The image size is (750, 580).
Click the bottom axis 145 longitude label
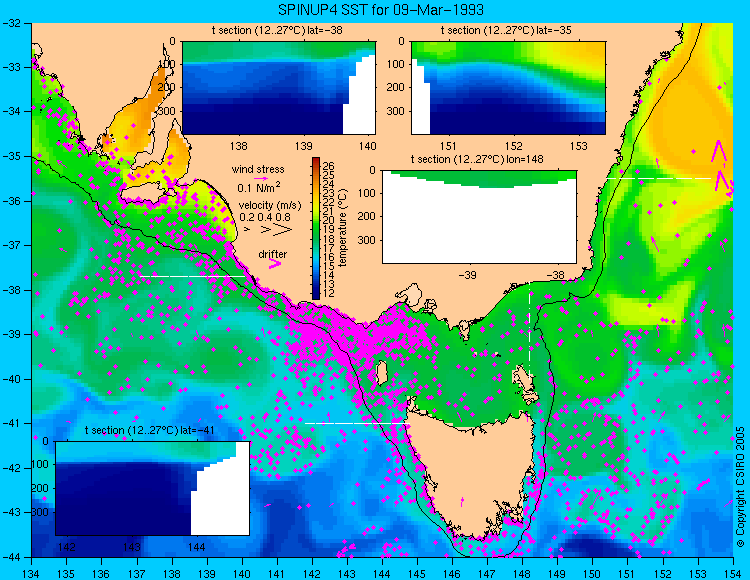click(x=417, y=573)
